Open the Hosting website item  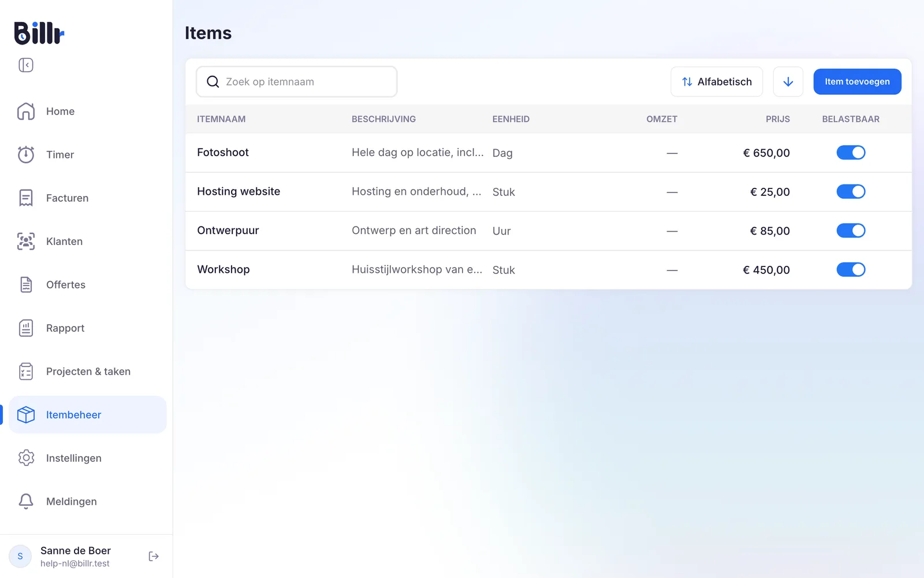pyautogui.click(x=239, y=191)
